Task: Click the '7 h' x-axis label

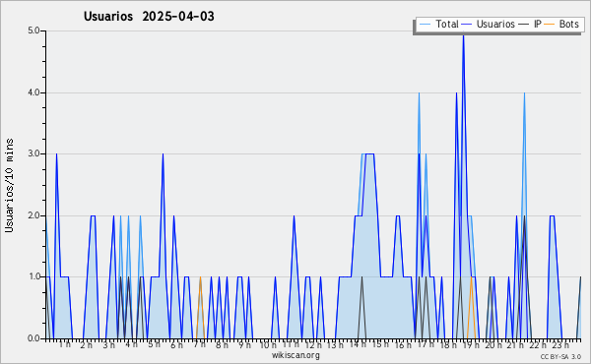Action: 199,344
